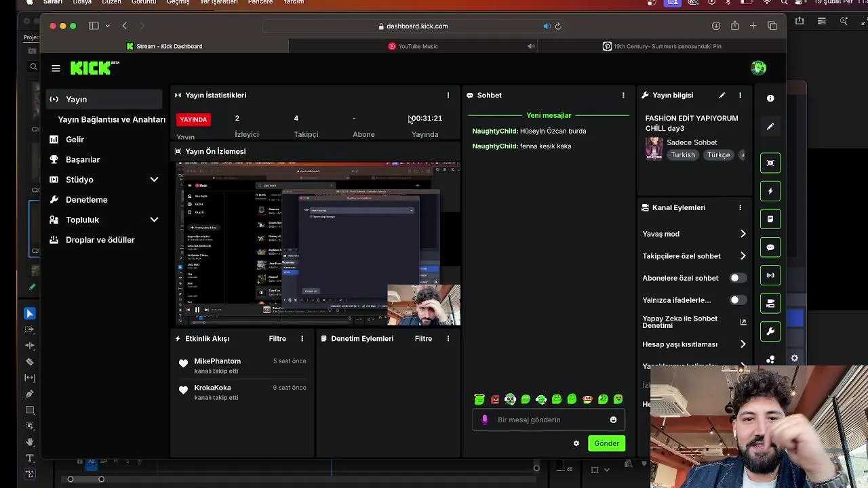868x488 pixels.
Task: Open Yapay Zeka ile Sohbet Denetimi link
Action: click(694, 322)
